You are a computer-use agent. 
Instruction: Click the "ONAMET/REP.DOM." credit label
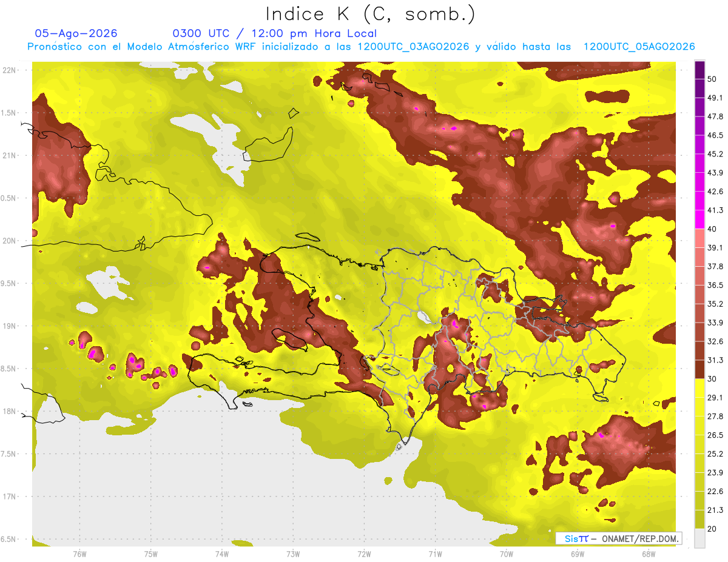pyautogui.click(x=639, y=538)
